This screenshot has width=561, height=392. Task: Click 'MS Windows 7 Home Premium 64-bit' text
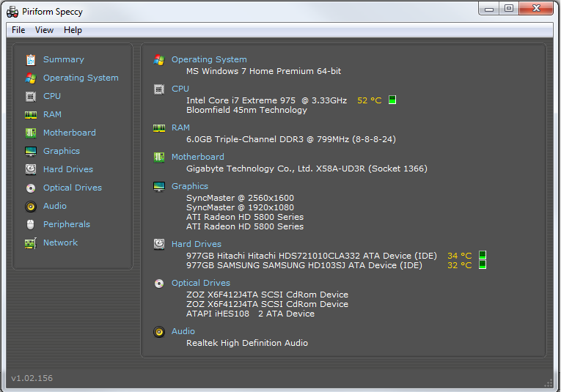(264, 71)
